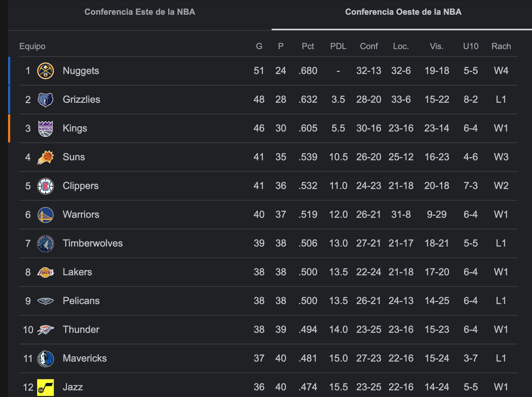Open the Mavericks team name link
Image resolution: width=532 pixels, height=397 pixels.
click(x=84, y=358)
